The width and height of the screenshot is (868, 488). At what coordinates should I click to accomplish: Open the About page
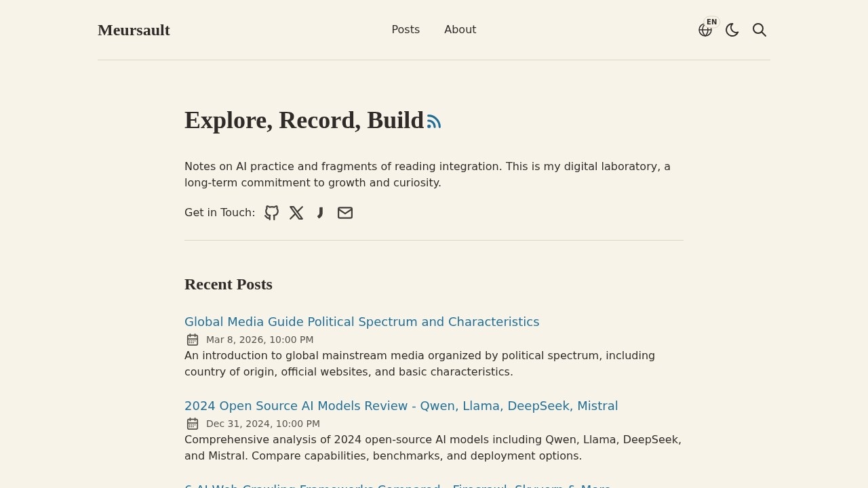pos(460,30)
